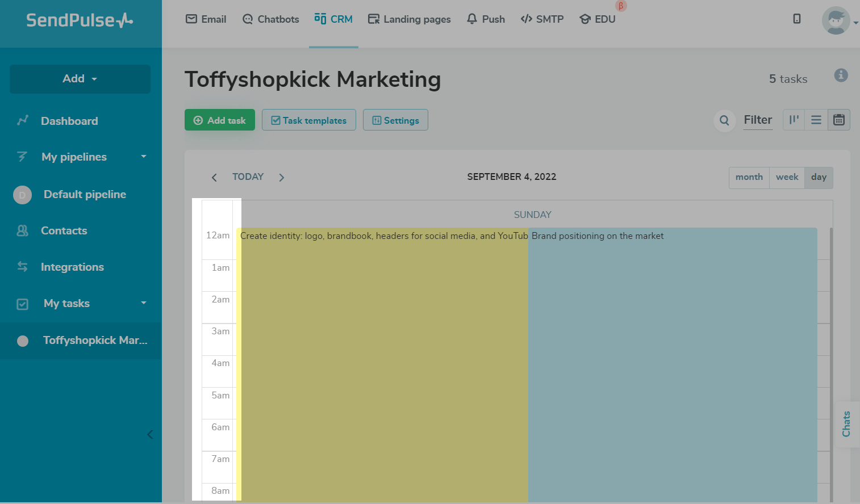Open the Add dropdown in sidebar

point(80,79)
